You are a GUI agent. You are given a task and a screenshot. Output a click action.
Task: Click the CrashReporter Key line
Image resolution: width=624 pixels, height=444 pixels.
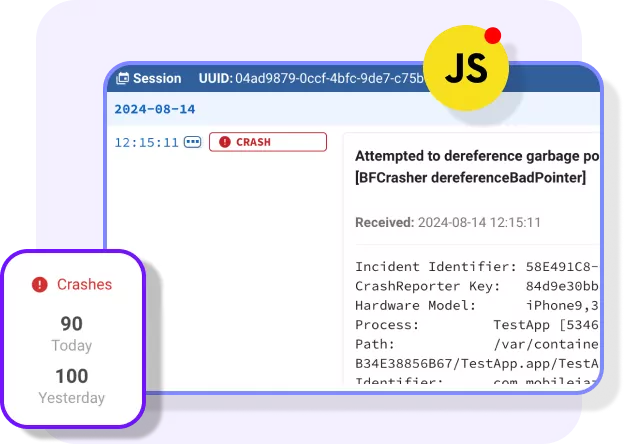477,286
